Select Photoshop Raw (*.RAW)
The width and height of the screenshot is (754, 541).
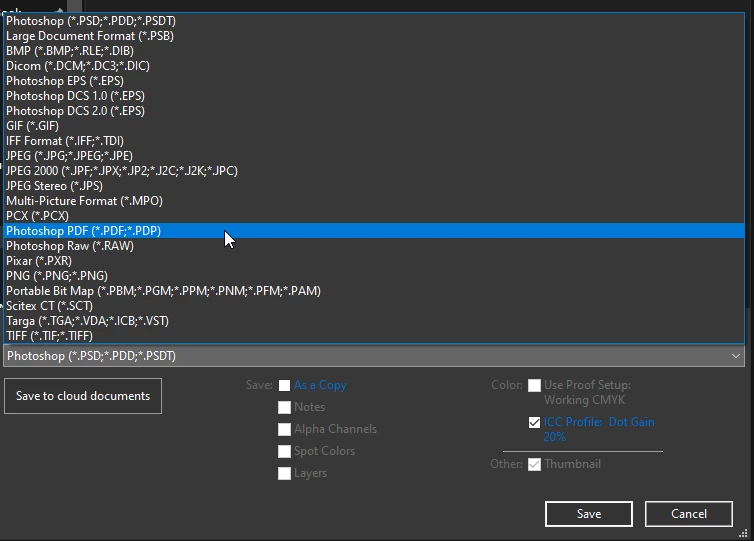coord(374,246)
